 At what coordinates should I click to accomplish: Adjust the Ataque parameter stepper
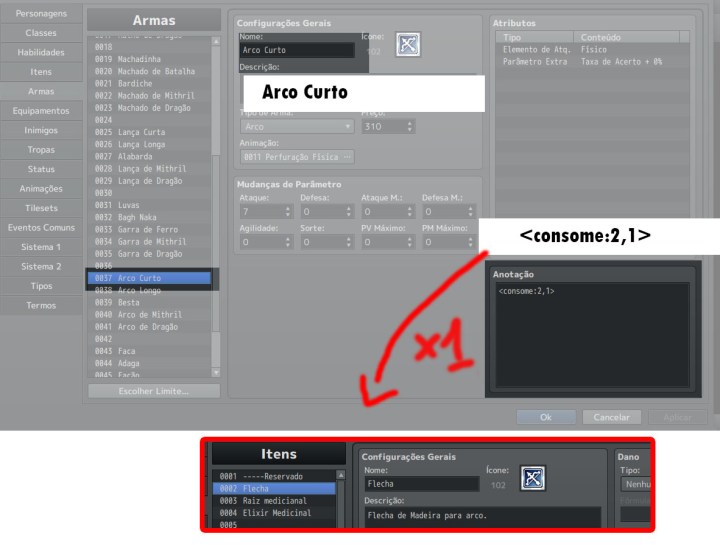click(288, 211)
